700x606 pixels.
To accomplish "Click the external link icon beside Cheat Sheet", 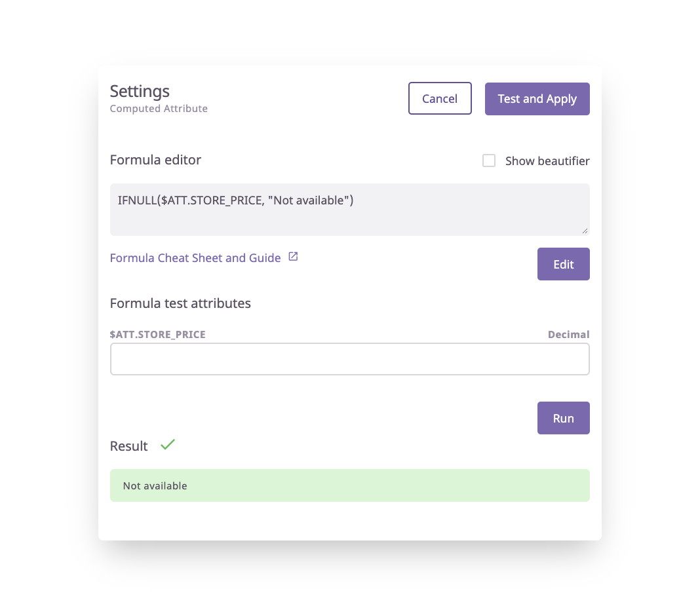I will (x=293, y=257).
